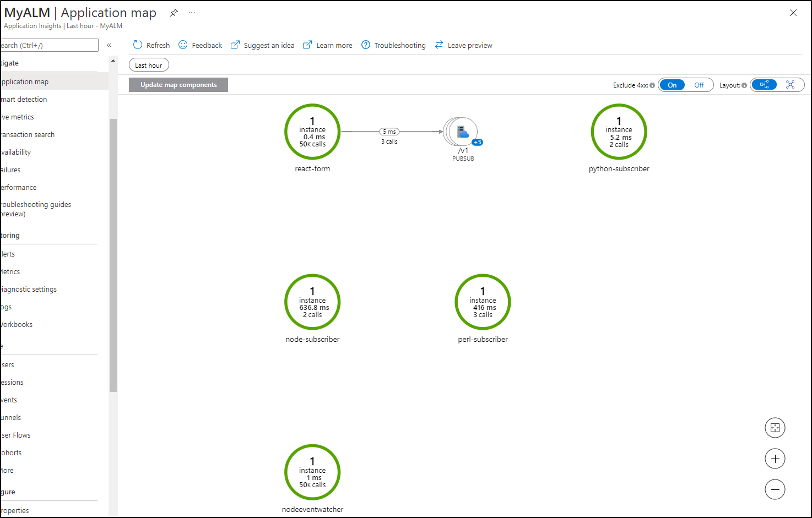Turn Exclude 4xx Off
Image resolution: width=812 pixels, height=518 pixels.
[x=699, y=85]
